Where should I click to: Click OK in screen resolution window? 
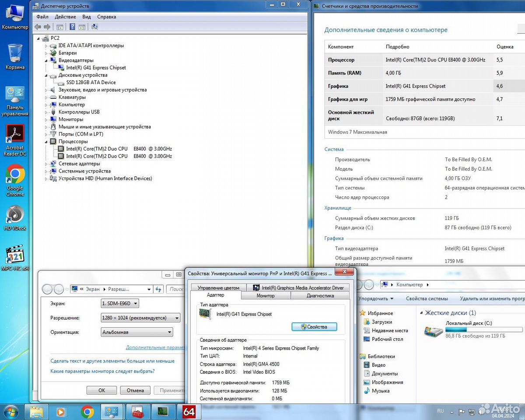(101, 390)
